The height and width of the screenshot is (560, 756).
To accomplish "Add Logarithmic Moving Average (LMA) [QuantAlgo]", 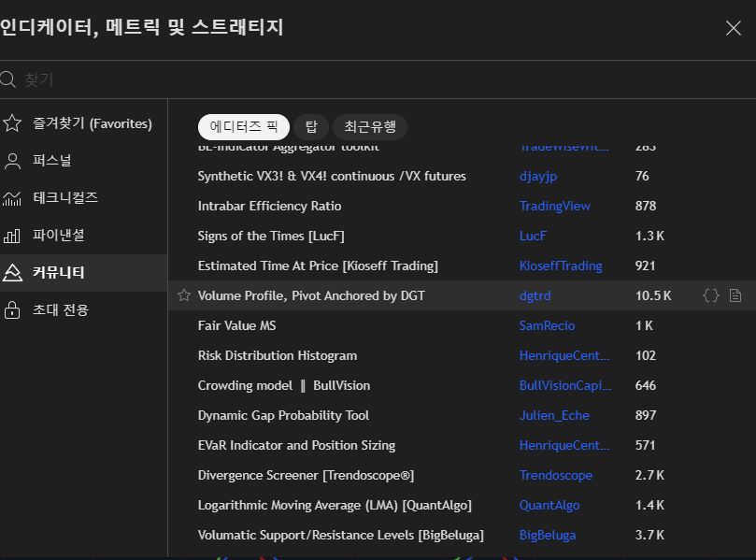I will pos(335,505).
